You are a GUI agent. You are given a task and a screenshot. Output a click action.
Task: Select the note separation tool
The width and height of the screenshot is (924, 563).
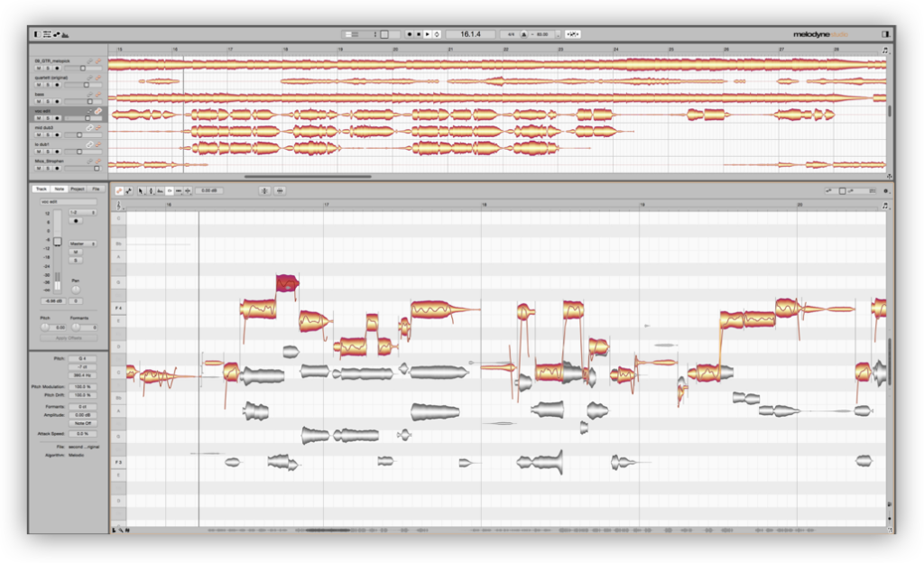tap(188, 190)
